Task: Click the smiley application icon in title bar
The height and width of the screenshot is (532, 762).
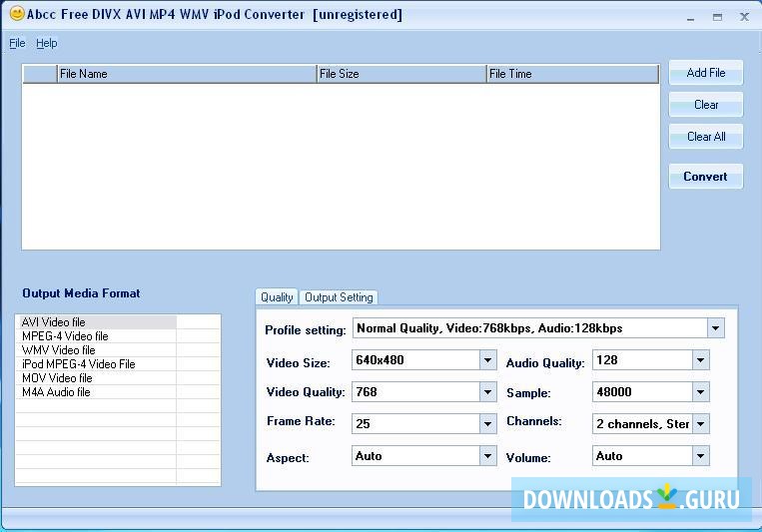Action: 17,14
